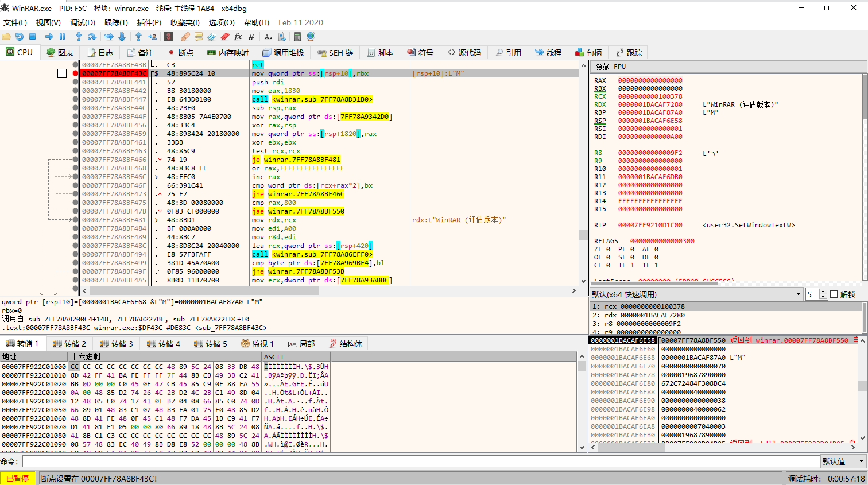Click the globe icon in the toolbar
This screenshot has width=868, height=485.
point(311,37)
